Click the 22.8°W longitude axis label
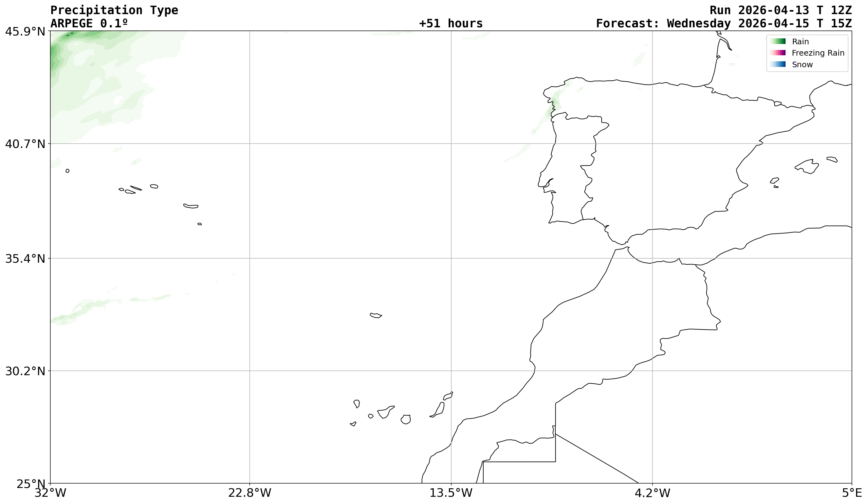 pyautogui.click(x=249, y=493)
